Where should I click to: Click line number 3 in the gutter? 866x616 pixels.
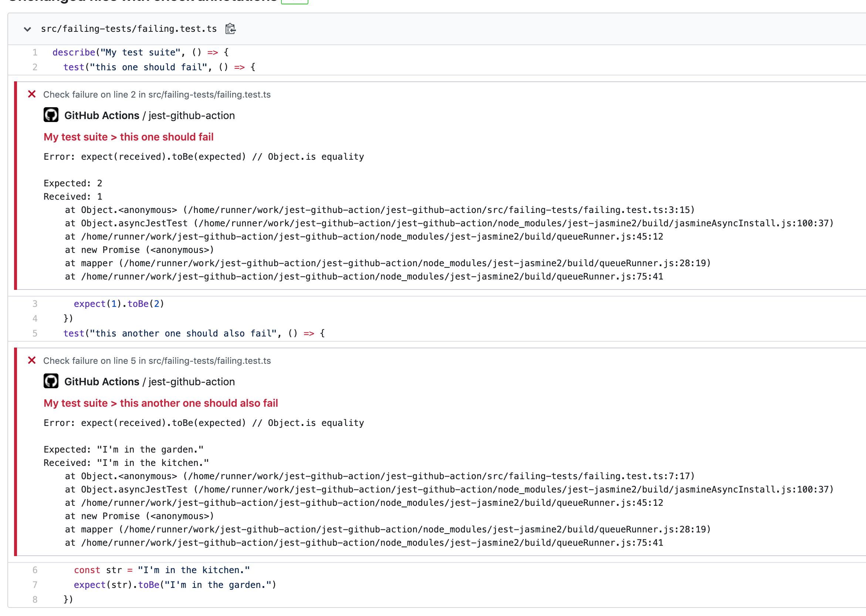pyautogui.click(x=35, y=304)
